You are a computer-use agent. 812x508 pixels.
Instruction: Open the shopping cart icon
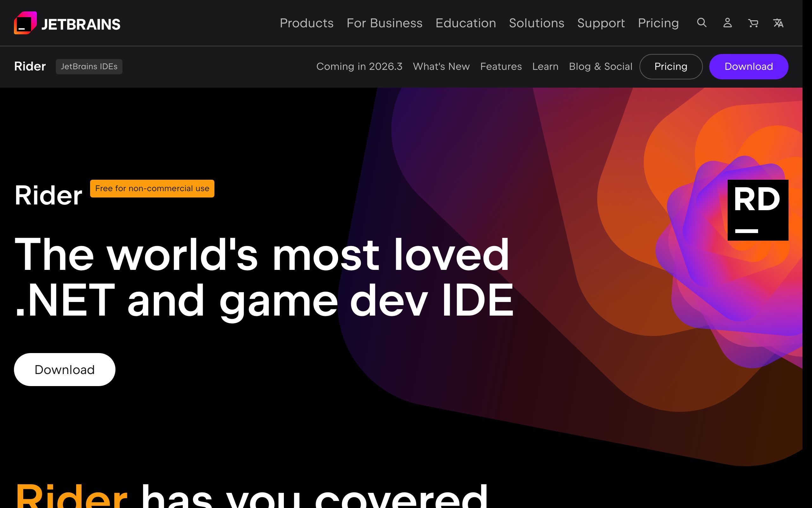coord(753,23)
